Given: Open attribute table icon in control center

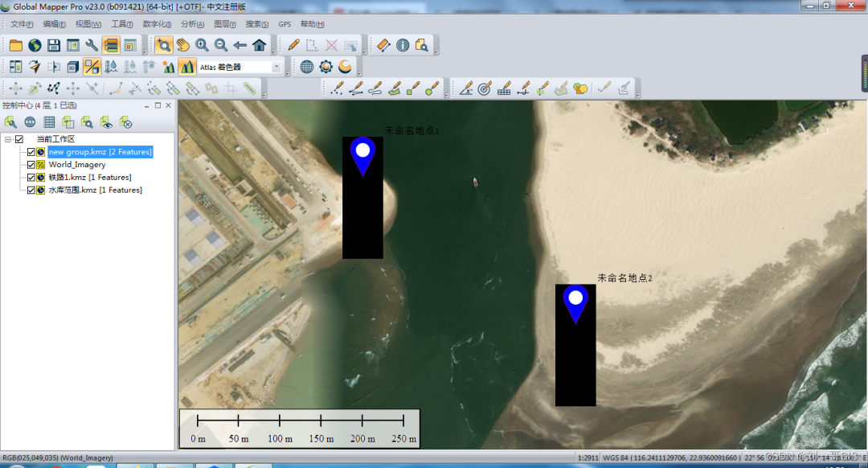Looking at the screenshot, I should (49, 122).
